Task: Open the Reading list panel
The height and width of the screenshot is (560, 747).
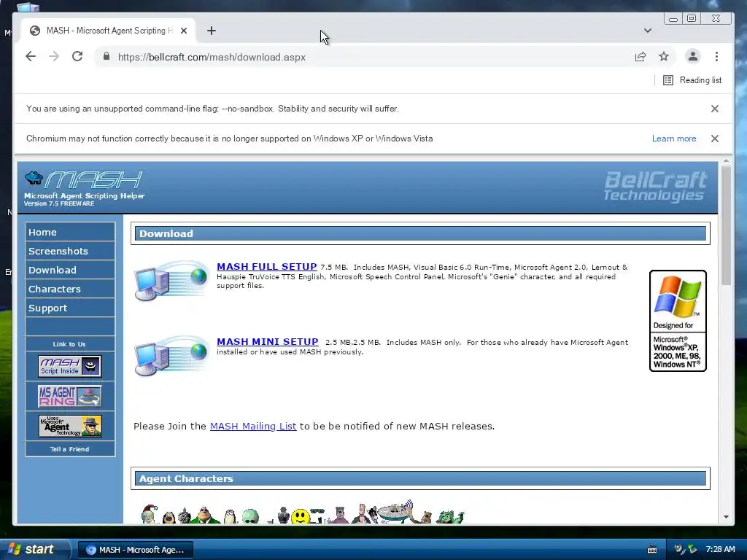Action: click(x=692, y=80)
